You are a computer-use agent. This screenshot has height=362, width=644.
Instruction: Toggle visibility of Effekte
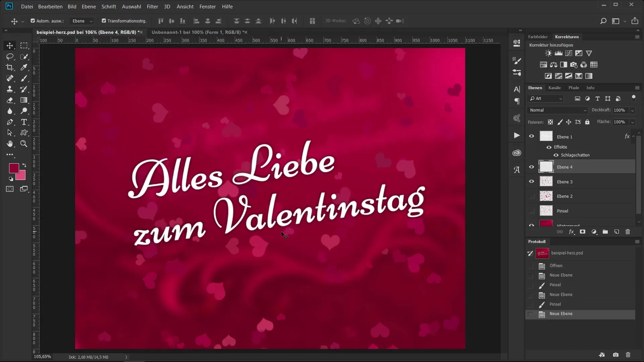point(549,147)
